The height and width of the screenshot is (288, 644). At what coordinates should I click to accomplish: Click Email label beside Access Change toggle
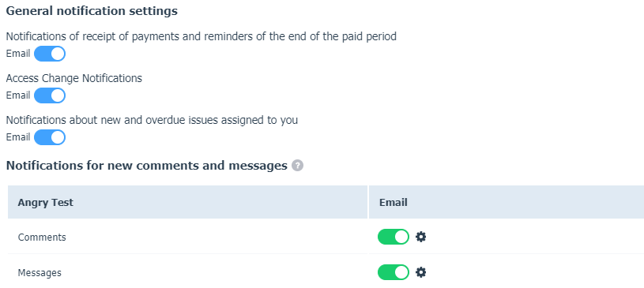pos(18,95)
